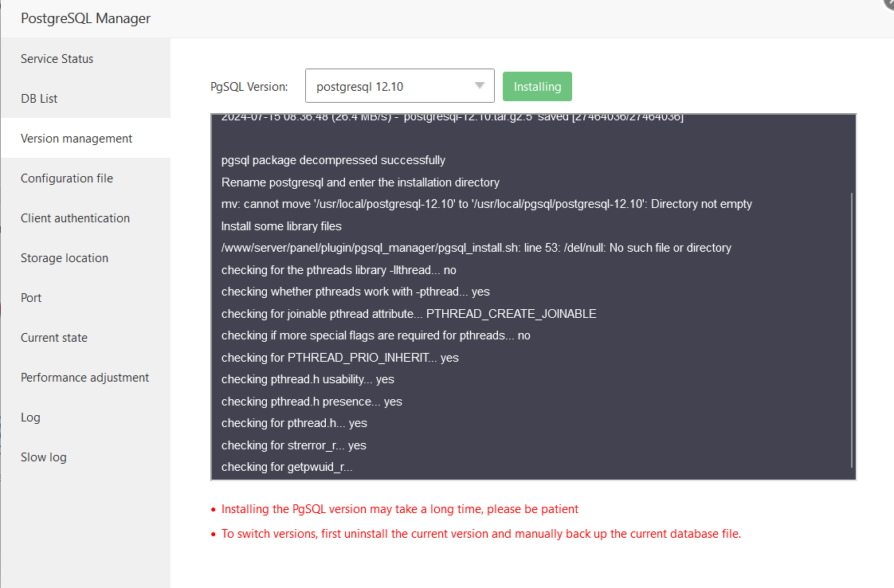
Task: Close the PostgreSQL Manager window
Action: 888,5
